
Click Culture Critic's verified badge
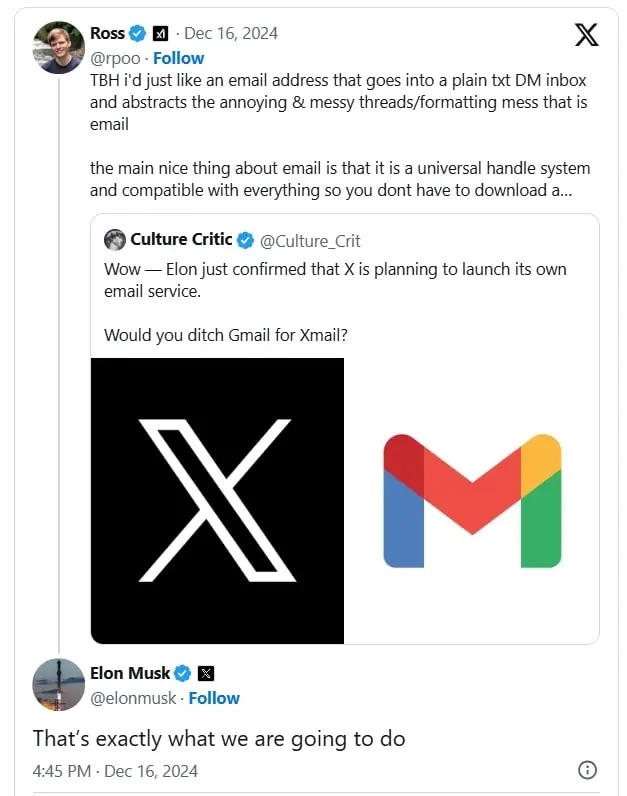pyautogui.click(x=244, y=239)
